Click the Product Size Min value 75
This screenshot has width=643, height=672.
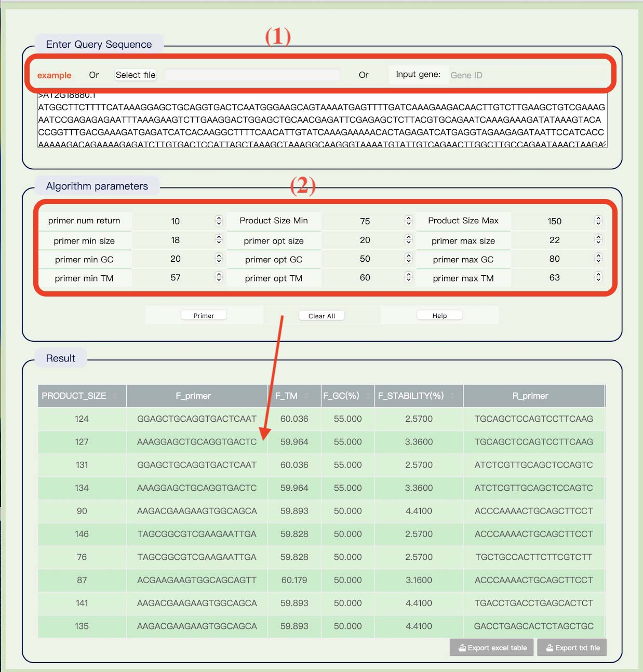click(365, 221)
